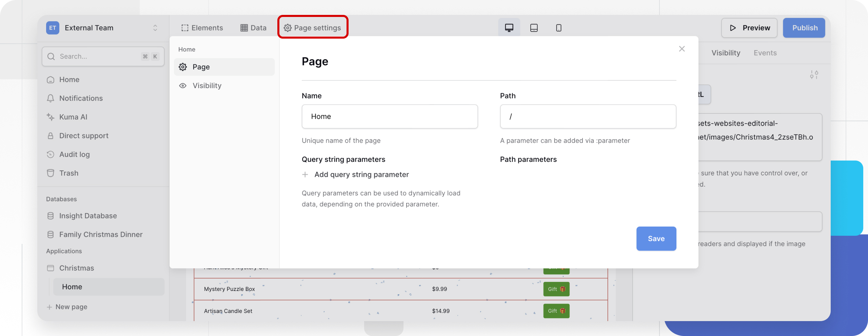868x336 pixels.
Task: Toggle the Visibility eye option in the modal
Action: pyautogui.click(x=206, y=85)
